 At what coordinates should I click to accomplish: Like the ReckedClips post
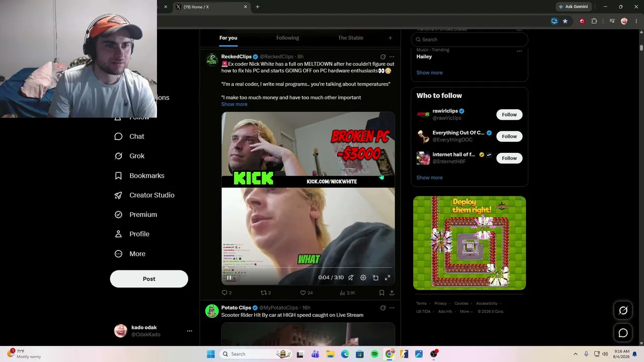(x=303, y=293)
